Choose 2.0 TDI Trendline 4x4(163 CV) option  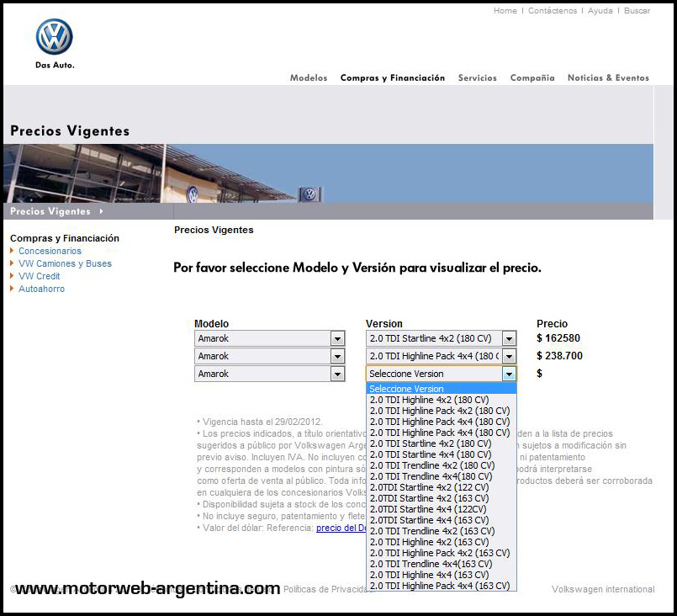[x=442, y=564]
